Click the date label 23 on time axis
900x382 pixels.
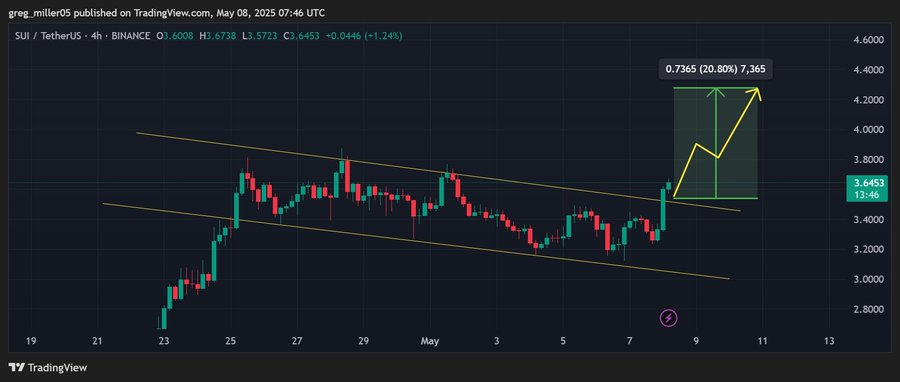(x=164, y=341)
